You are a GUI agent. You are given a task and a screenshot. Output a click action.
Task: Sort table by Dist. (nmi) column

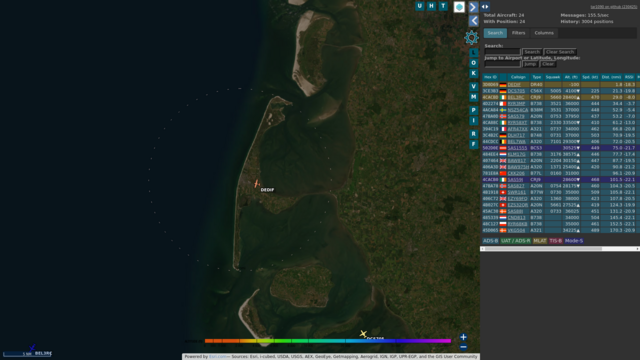tap(611, 77)
